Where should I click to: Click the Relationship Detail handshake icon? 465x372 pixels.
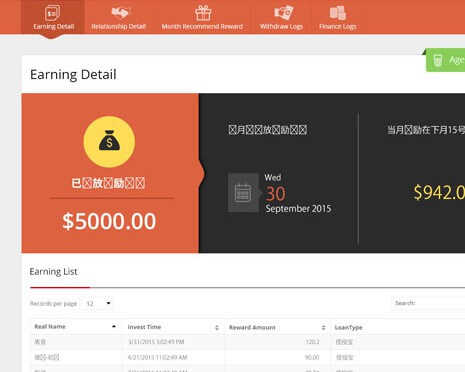tap(119, 13)
